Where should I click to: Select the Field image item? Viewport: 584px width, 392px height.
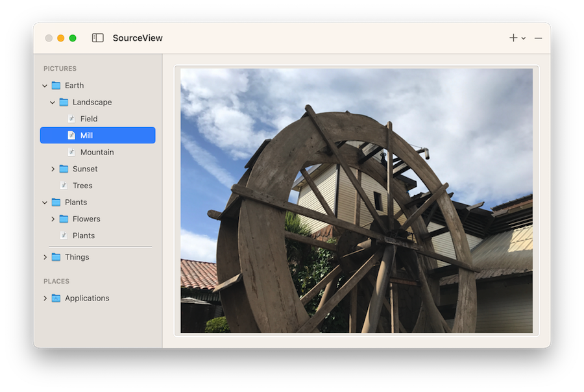89,119
